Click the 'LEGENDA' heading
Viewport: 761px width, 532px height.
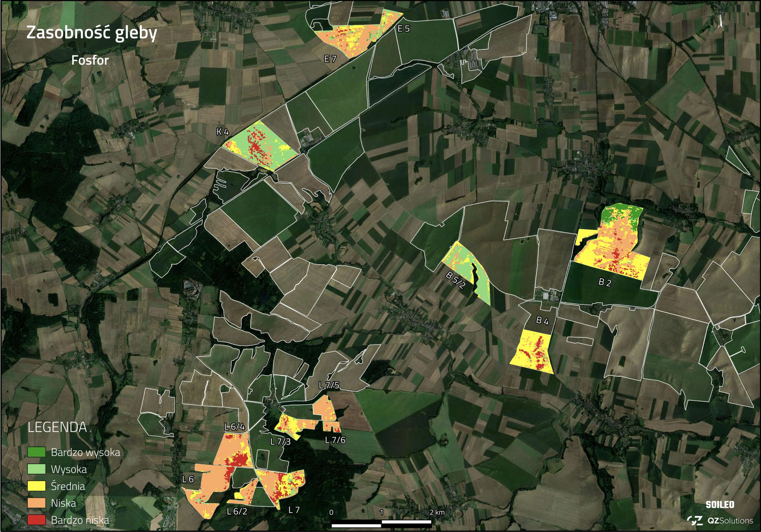tap(57, 427)
